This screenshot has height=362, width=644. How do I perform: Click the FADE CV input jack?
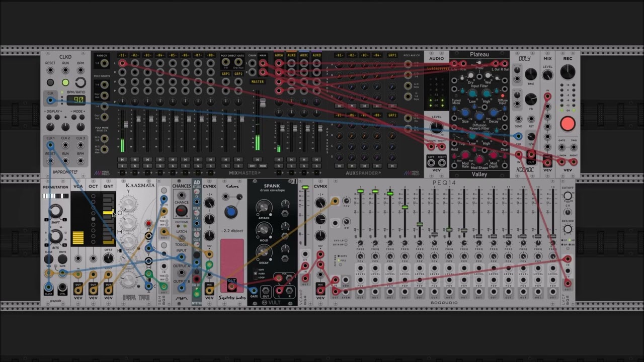[x=104, y=63]
